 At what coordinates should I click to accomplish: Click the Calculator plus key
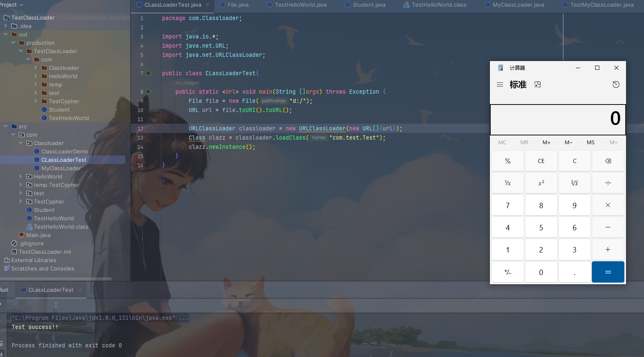608,250
